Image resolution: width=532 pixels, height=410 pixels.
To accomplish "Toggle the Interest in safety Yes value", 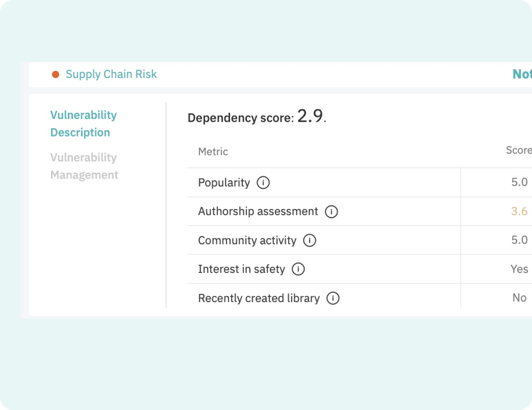I will 519,269.
